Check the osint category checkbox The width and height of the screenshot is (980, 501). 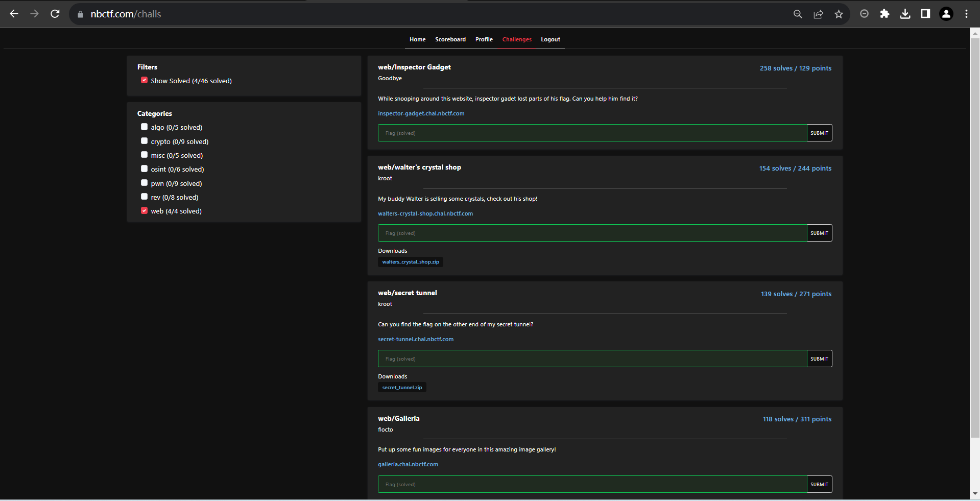144,169
